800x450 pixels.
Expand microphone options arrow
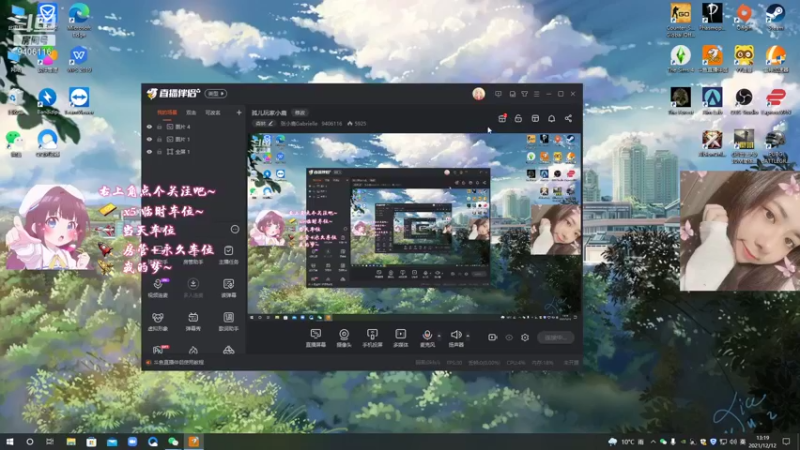pos(439,336)
